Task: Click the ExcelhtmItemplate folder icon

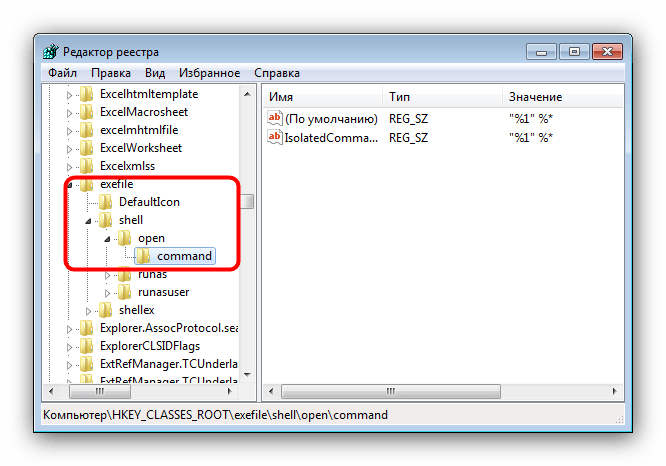Action: tap(87, 94)
